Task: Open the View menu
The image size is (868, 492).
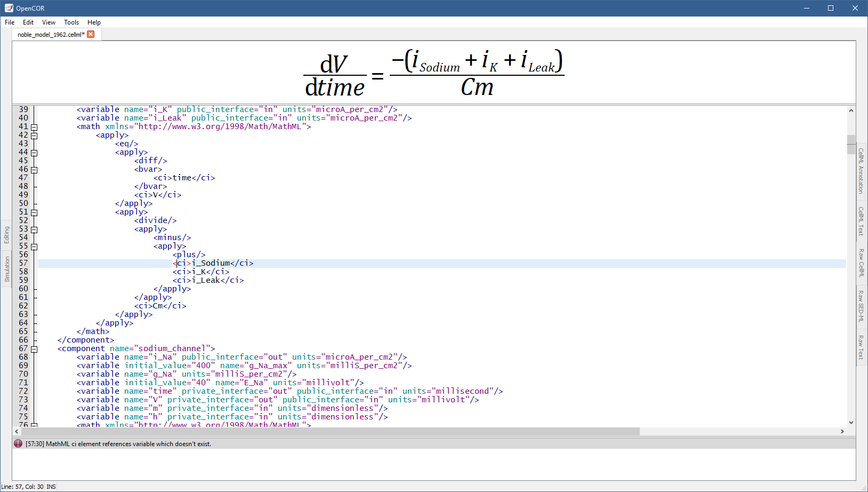Action: pyautogui.click(x=49, y=22)
